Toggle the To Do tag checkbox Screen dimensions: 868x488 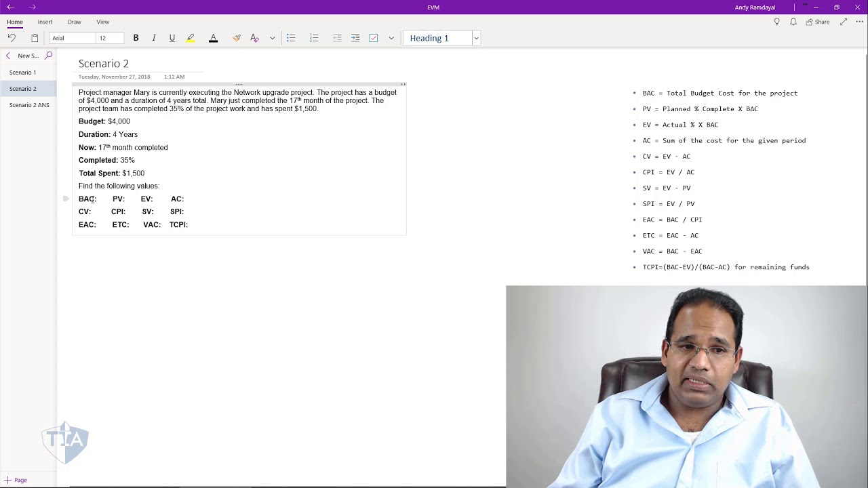point(373,38)
